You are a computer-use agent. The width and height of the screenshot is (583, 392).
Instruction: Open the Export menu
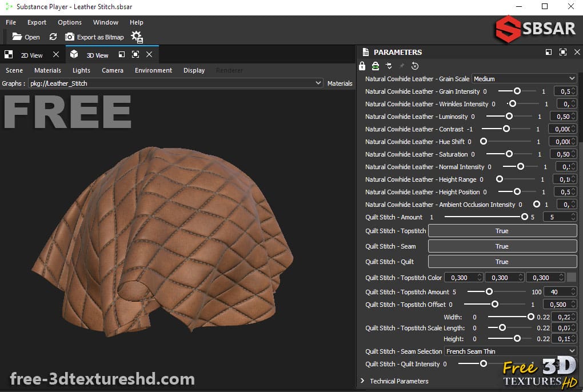37,22
